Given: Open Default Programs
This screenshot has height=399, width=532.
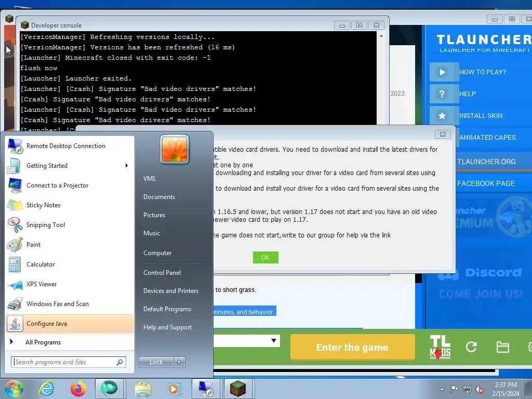Looking at the screenshot, I should pyautogui.click(x=167, y=309).
